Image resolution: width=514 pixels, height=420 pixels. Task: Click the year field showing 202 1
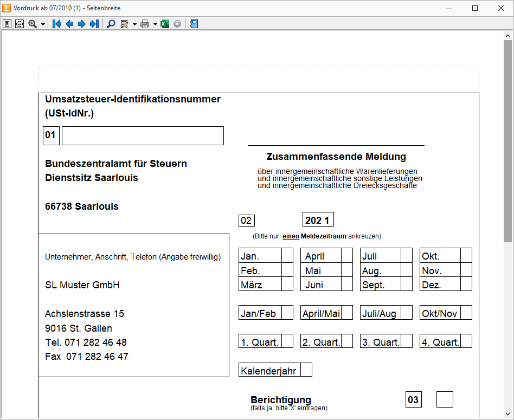click(x=318, y=219)
